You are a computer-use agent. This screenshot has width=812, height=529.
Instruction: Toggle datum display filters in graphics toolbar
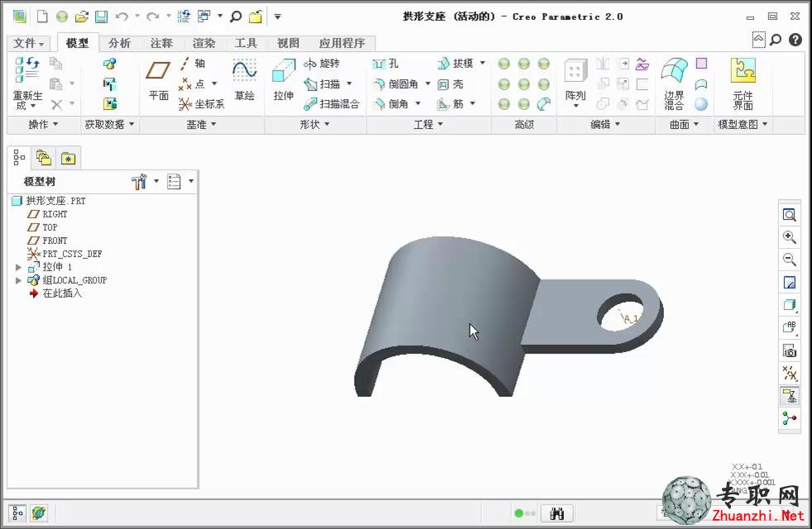click(789, 374)
